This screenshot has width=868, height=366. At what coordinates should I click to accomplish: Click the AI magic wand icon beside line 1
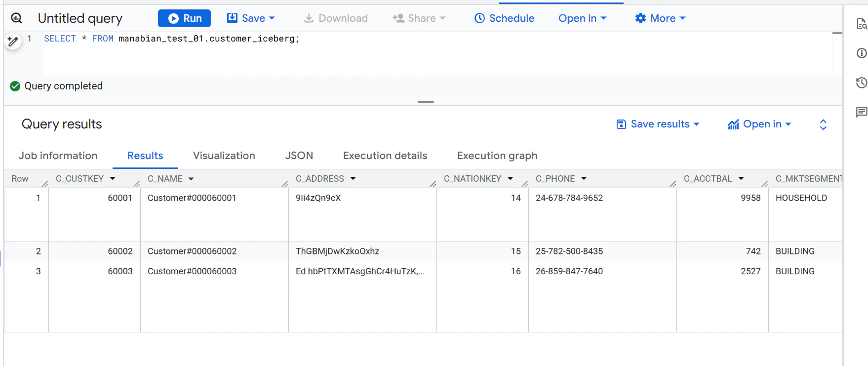pos(13,41)
